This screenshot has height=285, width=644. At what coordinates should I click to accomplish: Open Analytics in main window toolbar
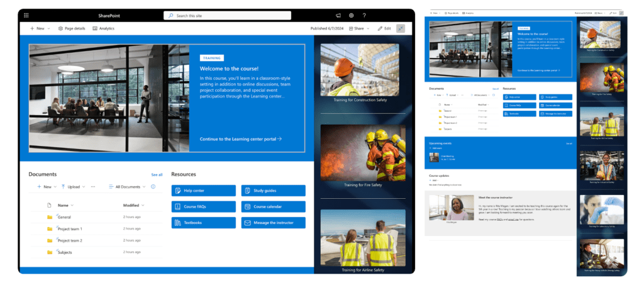pyautogui.click(x=104, y=28)
